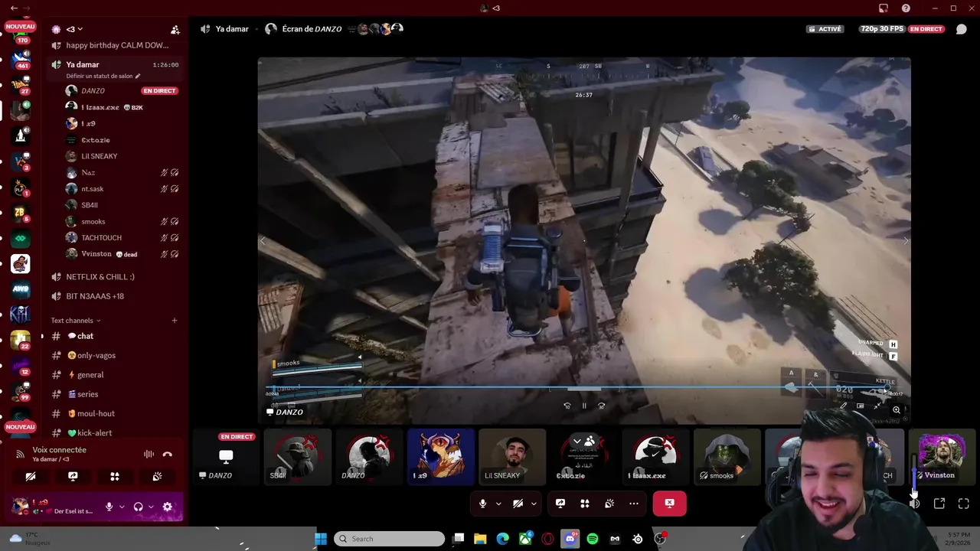The width and height of the screenshot is (980, 551).
Task: Expand the <3 server name dropdown
Action: click(74, 29)
